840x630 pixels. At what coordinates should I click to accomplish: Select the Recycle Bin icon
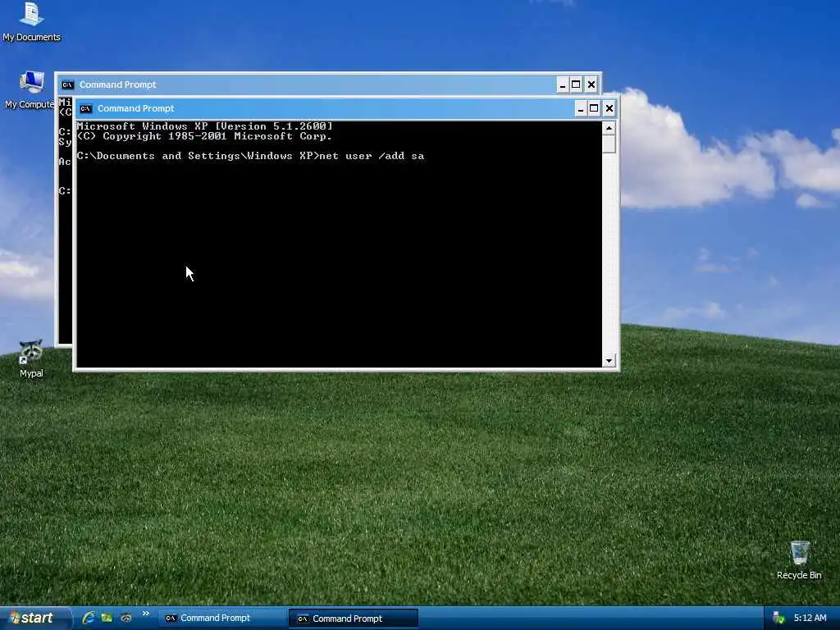[x=799, y=559]
